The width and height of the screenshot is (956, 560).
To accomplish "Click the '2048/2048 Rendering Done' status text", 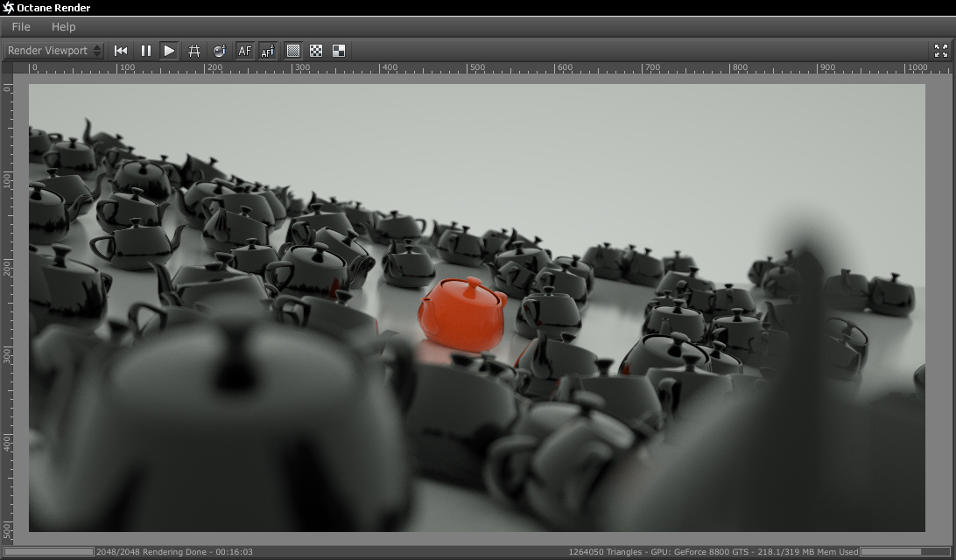I will [151, 551].
